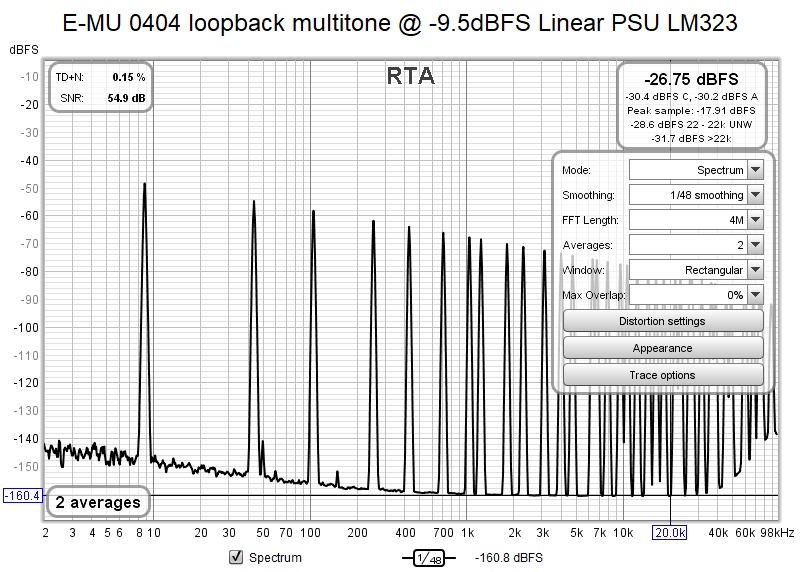Click the Spectrum legend label

point(275,558)
